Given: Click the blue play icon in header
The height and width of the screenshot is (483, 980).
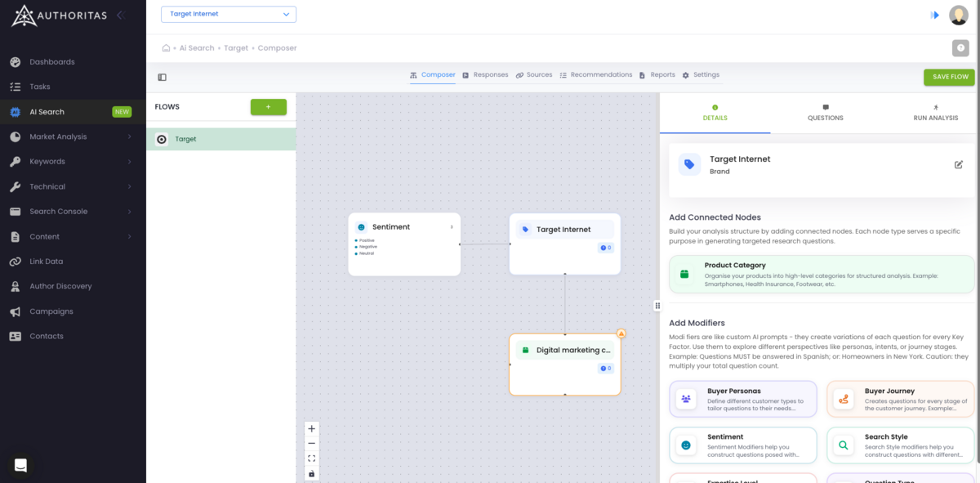Looking at the screenshot, I should pyautogui.click(x=935, y=16).
